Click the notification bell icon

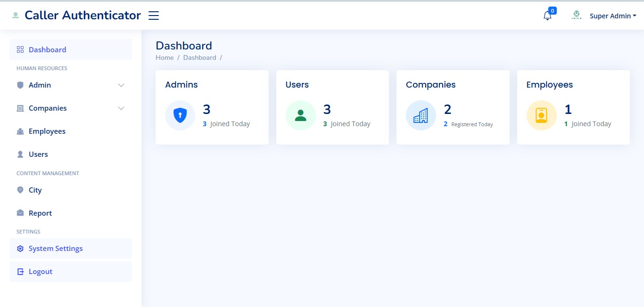tap(547, 16)
